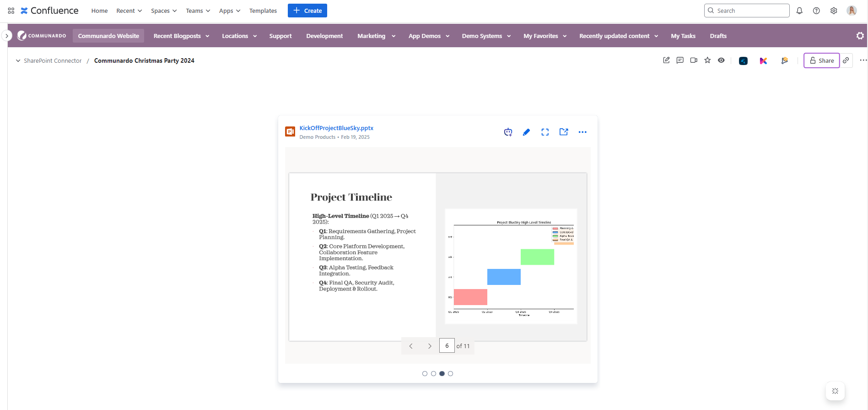Toggle the watch page eye icon
868x410 pixels.
(x=721, y=60)
